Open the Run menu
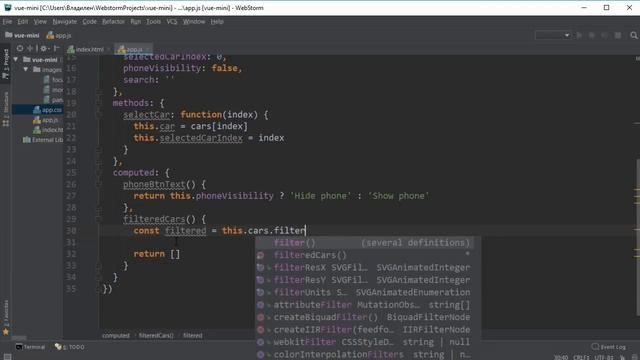The image size is (640, 360). [136, 22]
